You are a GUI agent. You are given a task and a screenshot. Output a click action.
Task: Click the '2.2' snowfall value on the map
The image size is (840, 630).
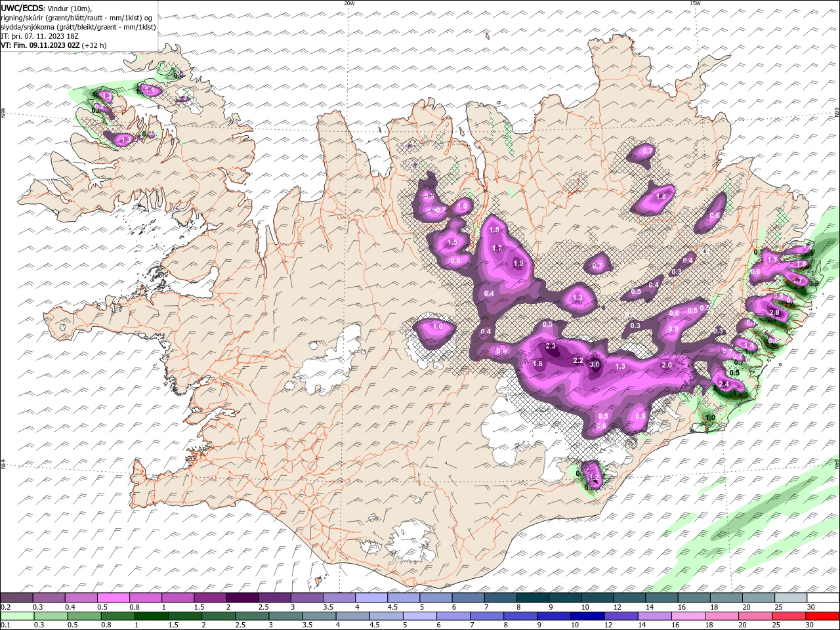click(x=578, y=360)
